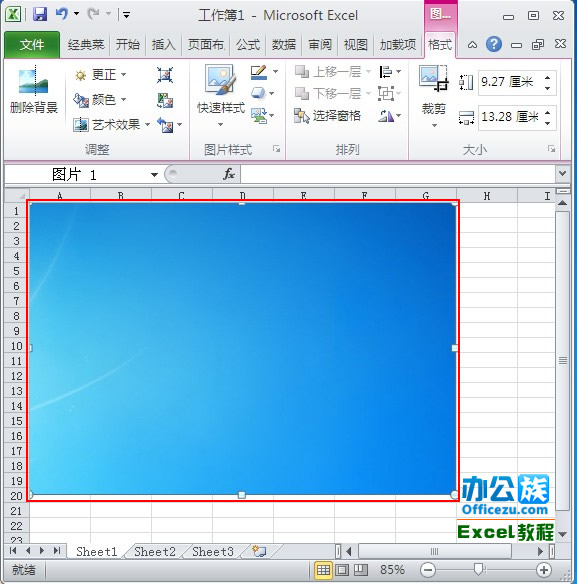Click the Rotate objects icon
The height and width of the screenshot is (584, 577).
coord(386,116)
